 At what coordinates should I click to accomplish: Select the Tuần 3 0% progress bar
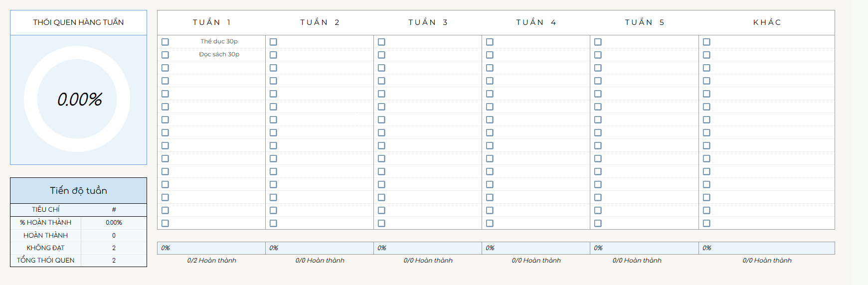[x=428, y=248]
